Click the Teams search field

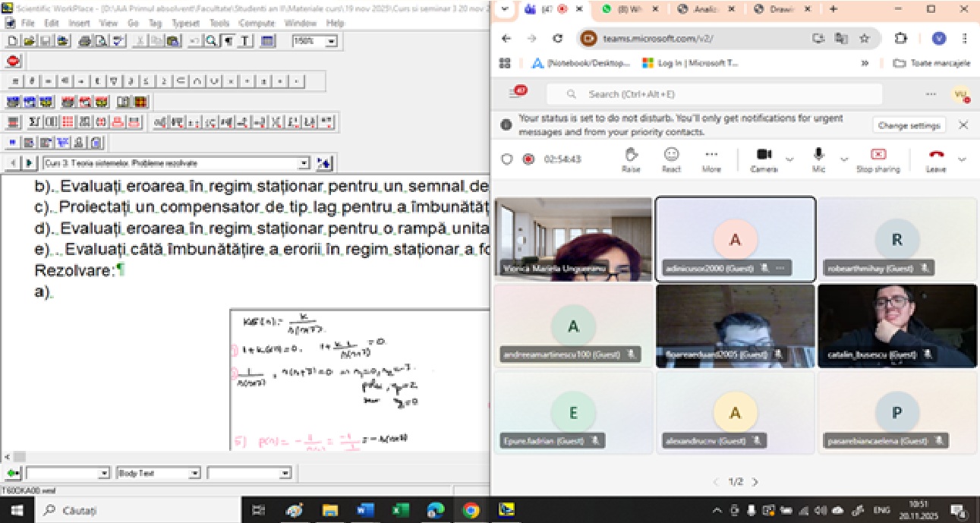(x=725, y=94)
